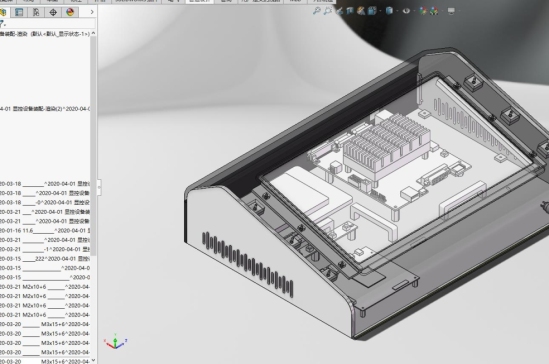Click the Edit Appearance color ball icon

423,11
